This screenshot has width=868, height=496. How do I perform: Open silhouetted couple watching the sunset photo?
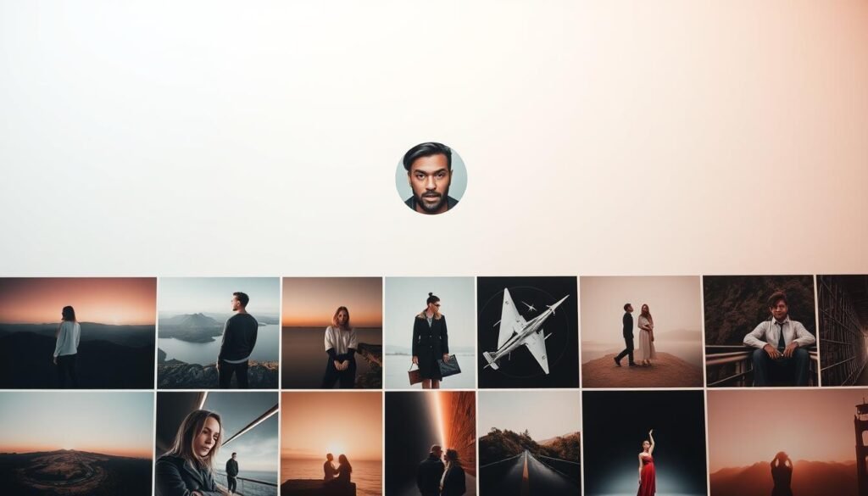(x=331, y=443)
